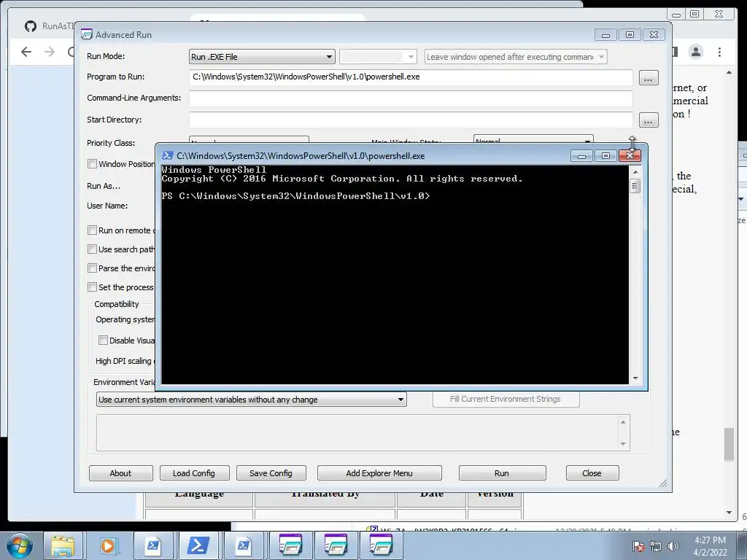Screen dimensions: 747x560
Task: Click the About button
Action: [121, 472]
